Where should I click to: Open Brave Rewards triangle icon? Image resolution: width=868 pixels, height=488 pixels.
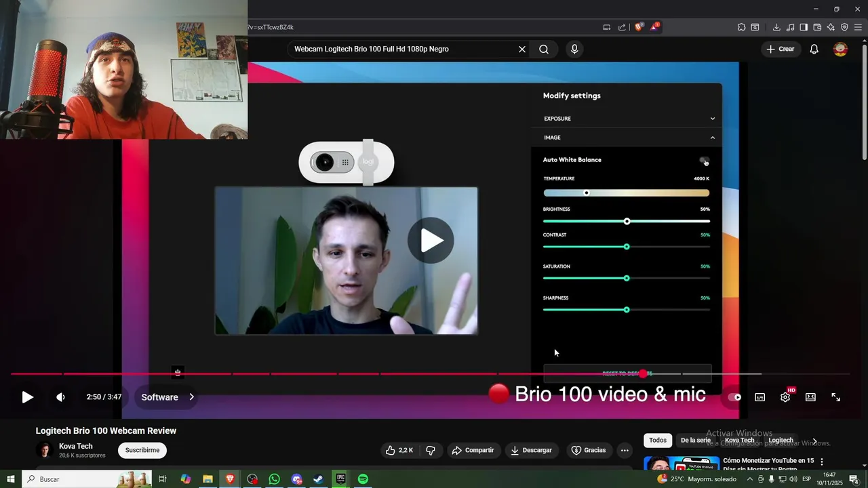click(x=654, y=27)
